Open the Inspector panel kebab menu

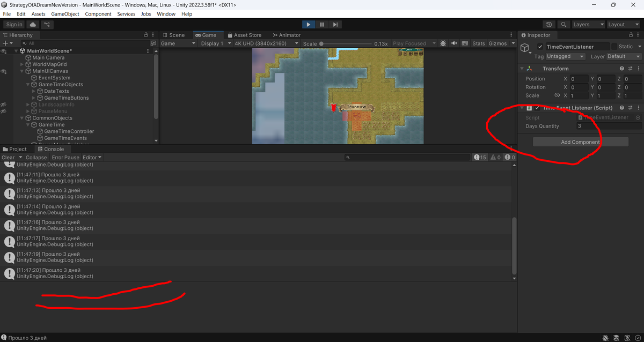639,35
